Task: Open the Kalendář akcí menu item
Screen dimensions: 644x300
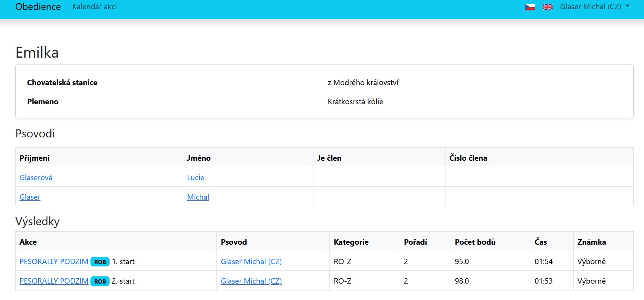Action: 94,7
